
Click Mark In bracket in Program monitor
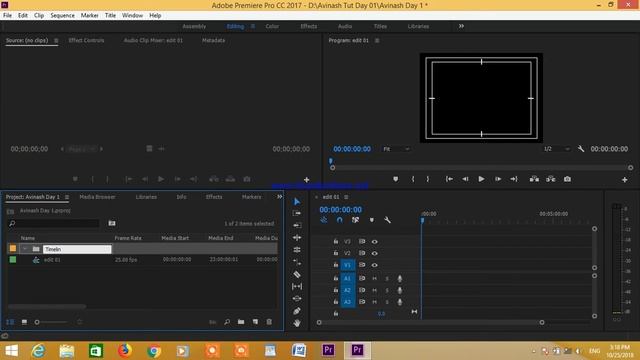coord(413,179)
